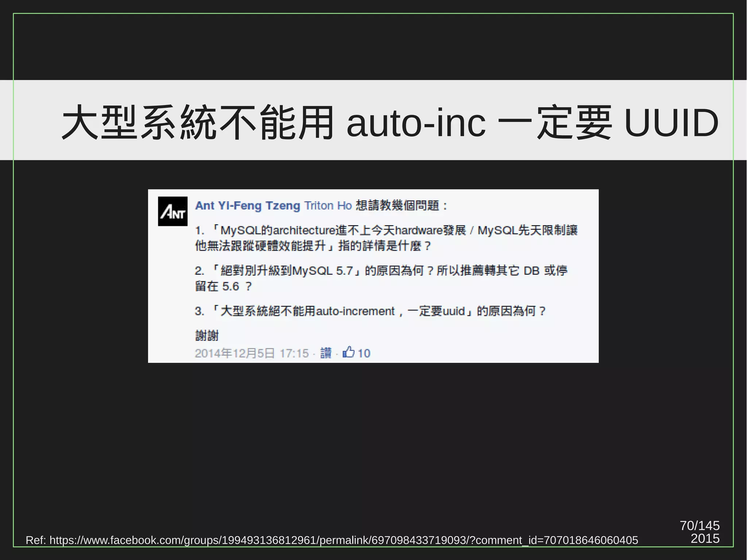Click the 讚 like link
The image size is (747, 560).
tap(326, 353)
